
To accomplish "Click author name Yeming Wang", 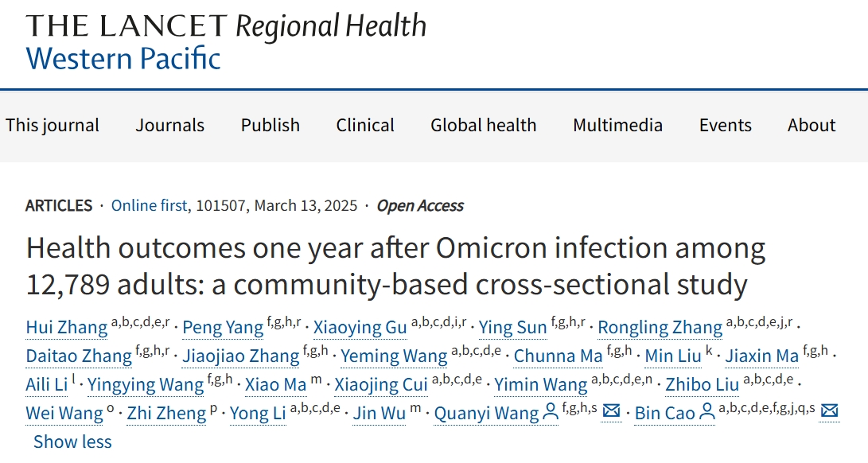I will coord(394,356).
